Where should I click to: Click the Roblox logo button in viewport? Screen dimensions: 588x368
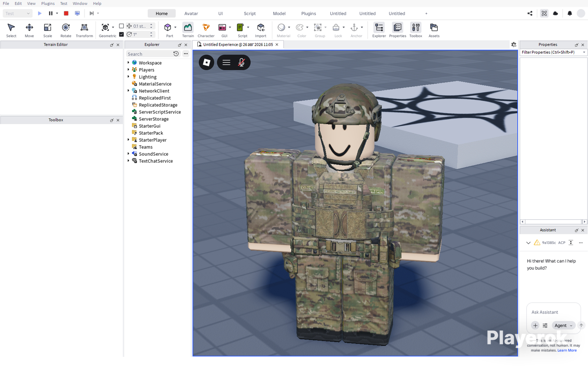coord(207,63)
